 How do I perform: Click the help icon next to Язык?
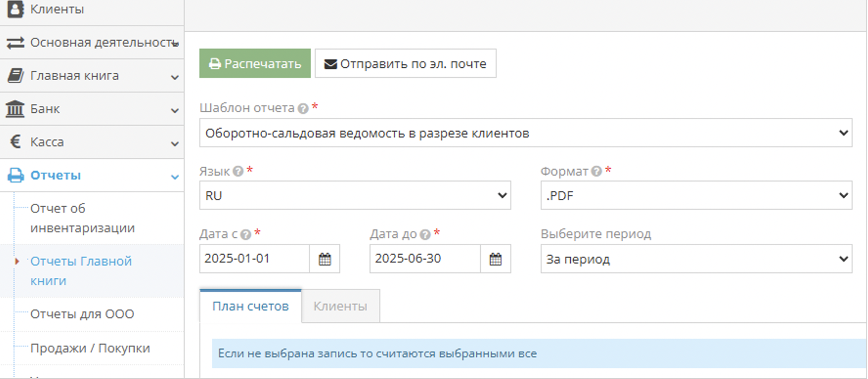[x=238, y=172]
